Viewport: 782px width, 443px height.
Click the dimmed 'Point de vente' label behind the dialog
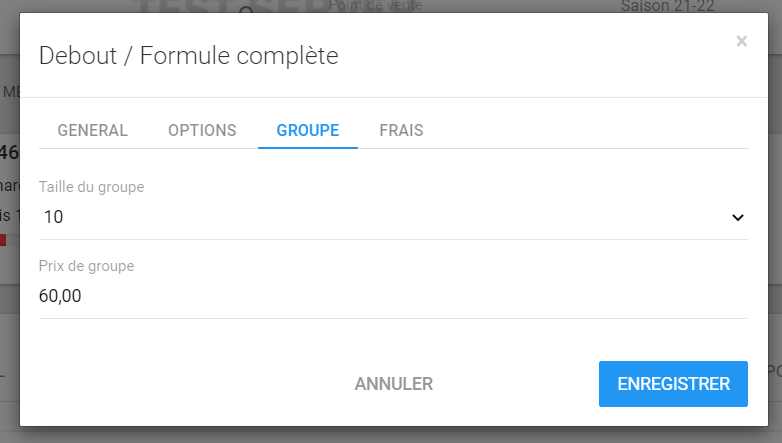tap(375, 6)
